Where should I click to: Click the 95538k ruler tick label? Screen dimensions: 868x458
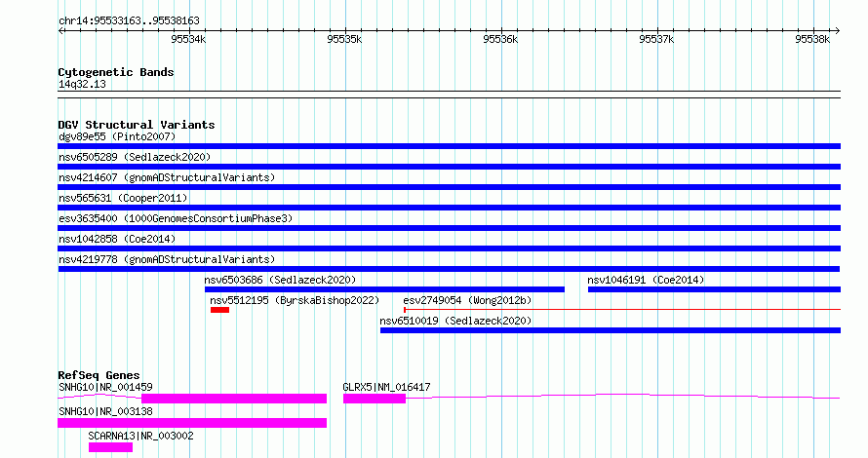(x=812, y=39)
